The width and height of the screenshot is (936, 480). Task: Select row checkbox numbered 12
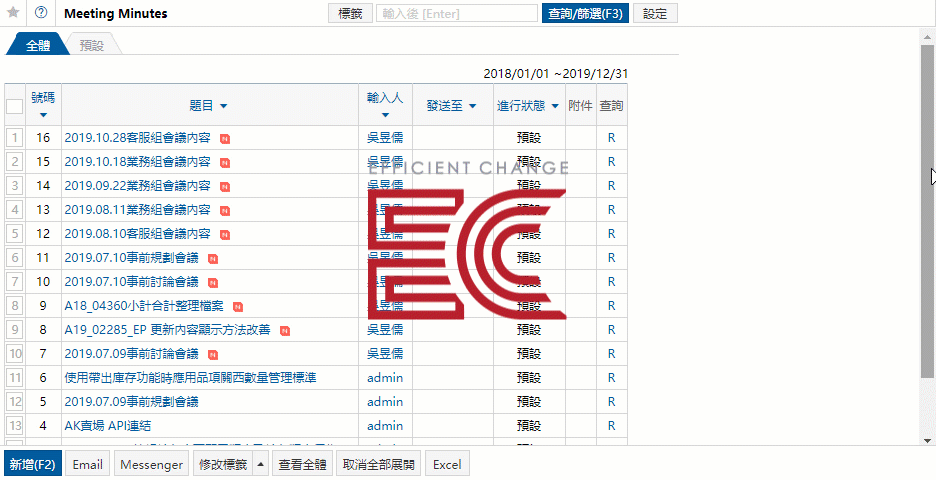(x=15, y=402)
